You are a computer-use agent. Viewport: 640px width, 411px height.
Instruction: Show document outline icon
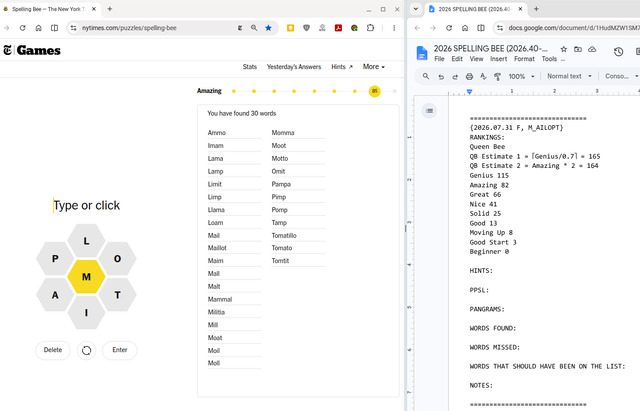pyautogui.click(x=429, y=111)
